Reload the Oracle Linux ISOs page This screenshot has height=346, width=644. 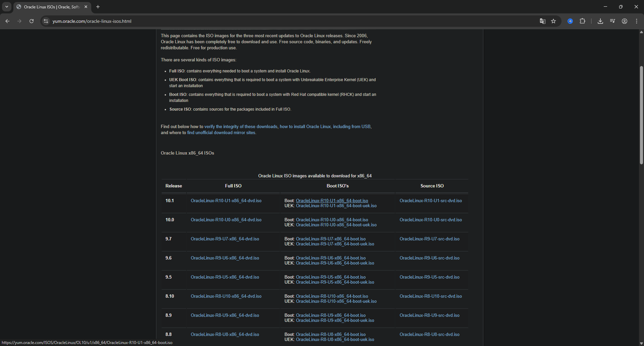click(x=31, y=21)
